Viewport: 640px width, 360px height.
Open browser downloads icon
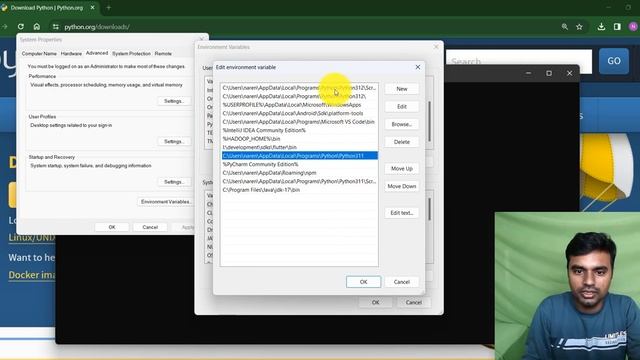tap(601, 27)
